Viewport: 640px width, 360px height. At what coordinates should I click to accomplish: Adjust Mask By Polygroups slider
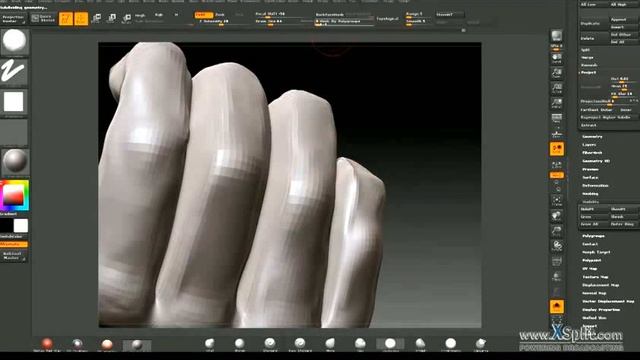344,22
